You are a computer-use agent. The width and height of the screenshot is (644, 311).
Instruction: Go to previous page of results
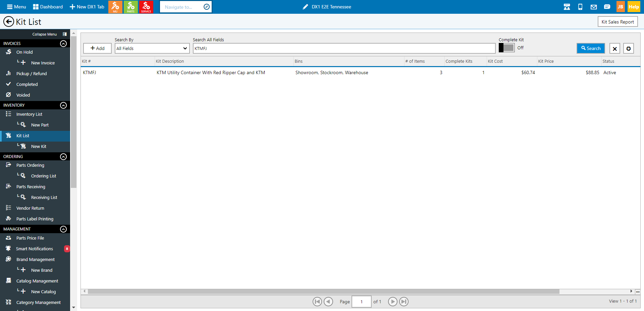pos(328,302)
